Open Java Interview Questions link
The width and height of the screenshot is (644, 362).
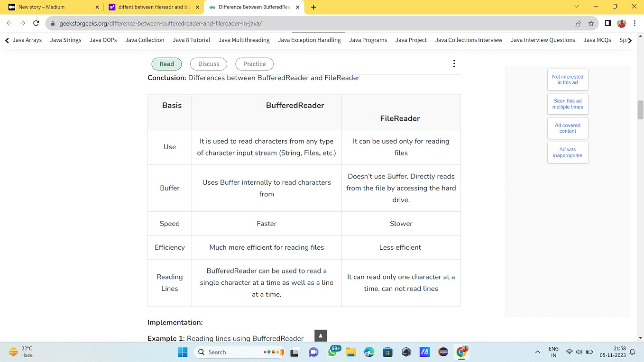[x=543, y=40]
